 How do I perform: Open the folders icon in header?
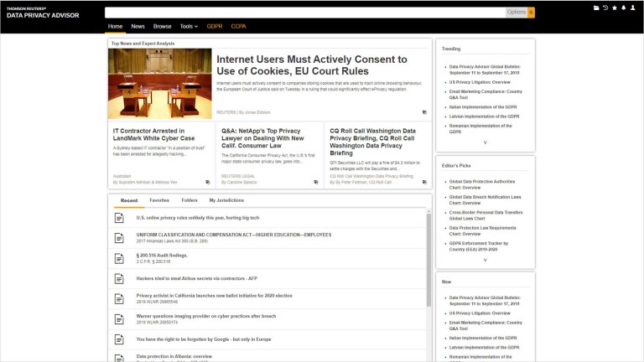[x=596, y=8]
